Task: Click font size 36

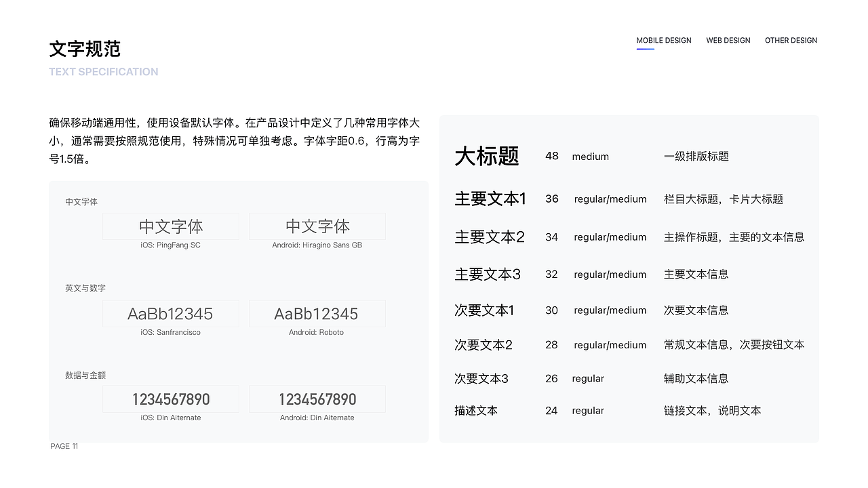Action: click(552, 199)
